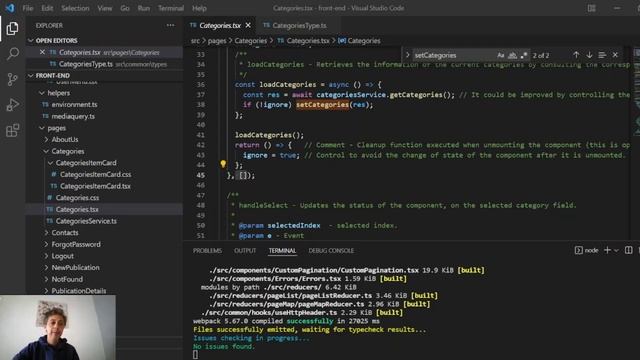Select the node terminal instance

point(587,250)
